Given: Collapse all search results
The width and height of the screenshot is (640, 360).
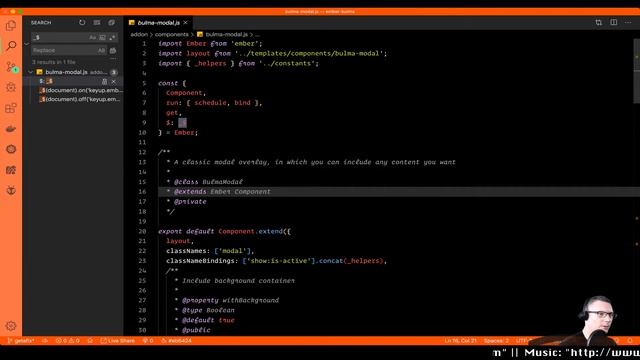Looking at the screenshot, I should coord(111,22).
